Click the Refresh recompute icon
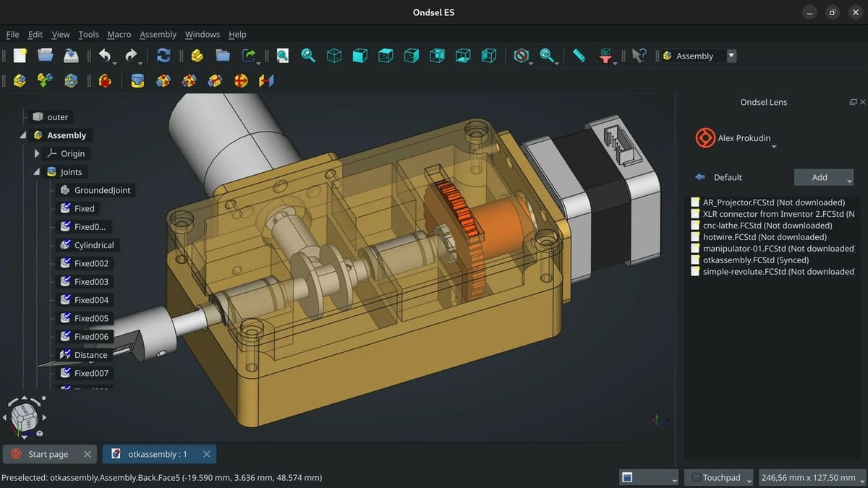868x488 pixels. pyautogui.click(x=163, y=56)
